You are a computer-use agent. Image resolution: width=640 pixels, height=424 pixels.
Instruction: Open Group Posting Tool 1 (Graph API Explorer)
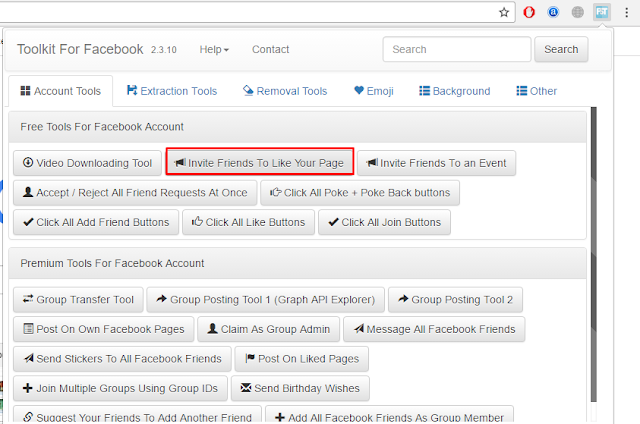[266, 300]
